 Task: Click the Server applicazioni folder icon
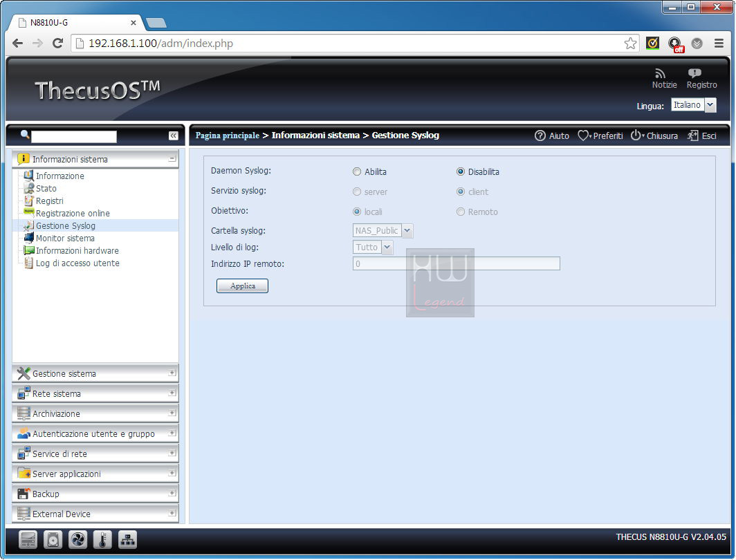tap(24, 473)
